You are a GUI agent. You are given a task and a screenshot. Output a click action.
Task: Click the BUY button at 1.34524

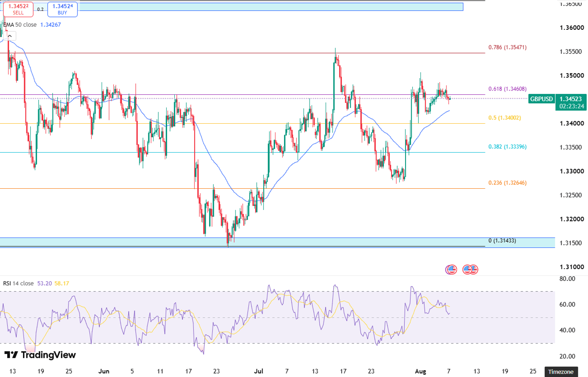click(x=62, y=9)
